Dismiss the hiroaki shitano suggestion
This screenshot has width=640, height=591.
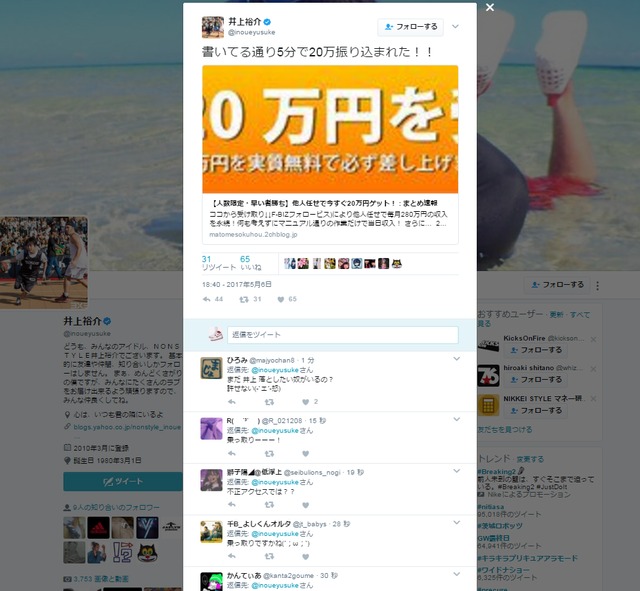click(x=593, y=369)
